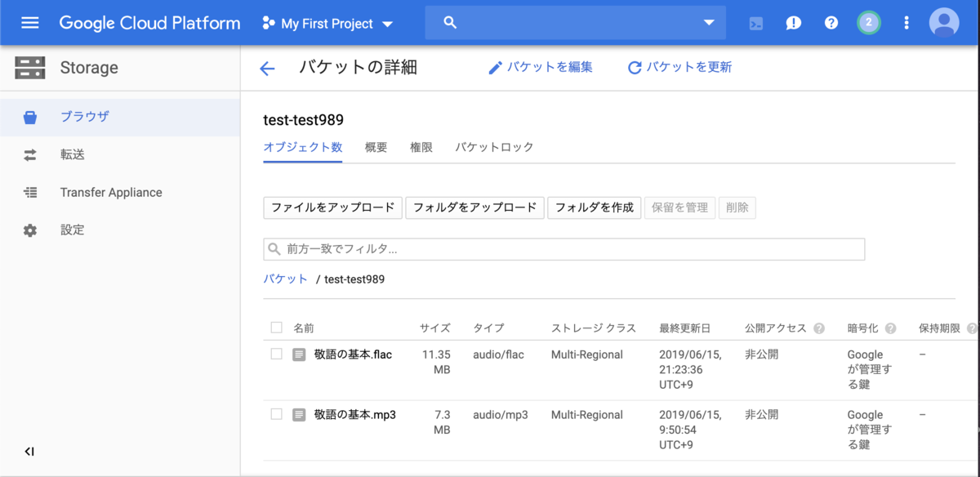Select ブラウザ in the sidebar
The width and height of the screenshot is (980, 477).
[120, 117]
